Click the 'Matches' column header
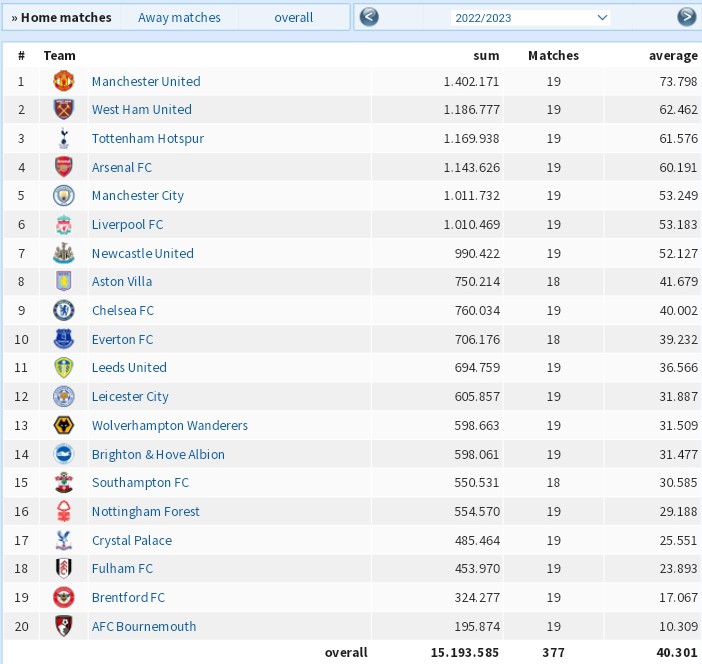702x664 pixels. pos(553,56)
